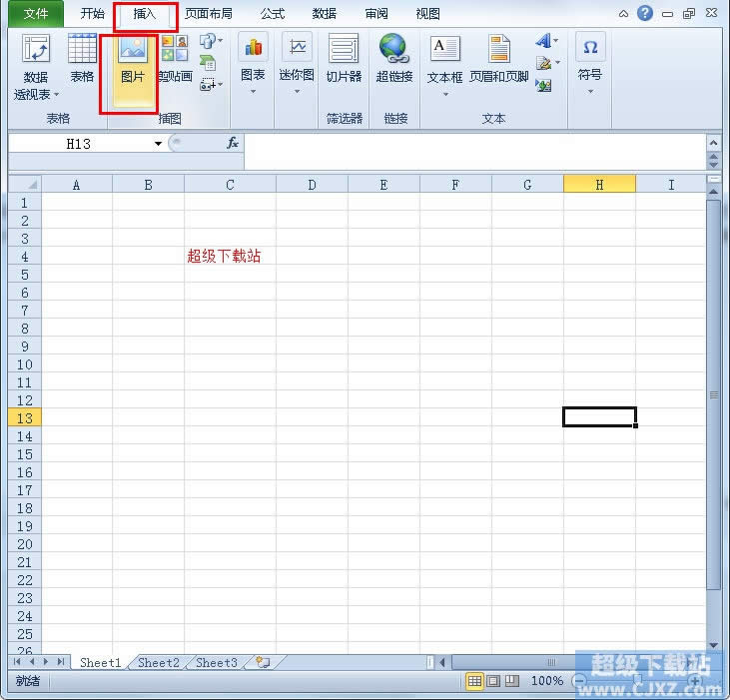Minimize the ribbon with caret icon
Image resolution: width=730 pixels, height=700 pixels.
pyautogui.click(x=623, y=14)
